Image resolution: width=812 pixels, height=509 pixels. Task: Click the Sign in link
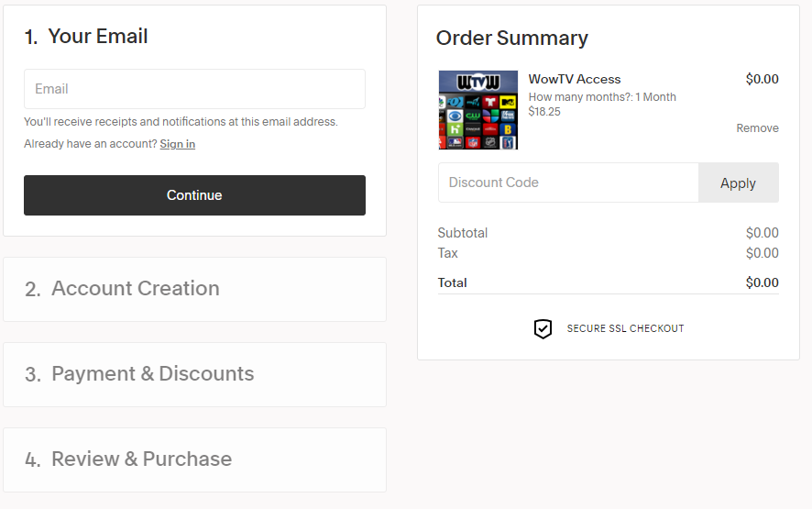pyautogui.click(x=177, y=144)
